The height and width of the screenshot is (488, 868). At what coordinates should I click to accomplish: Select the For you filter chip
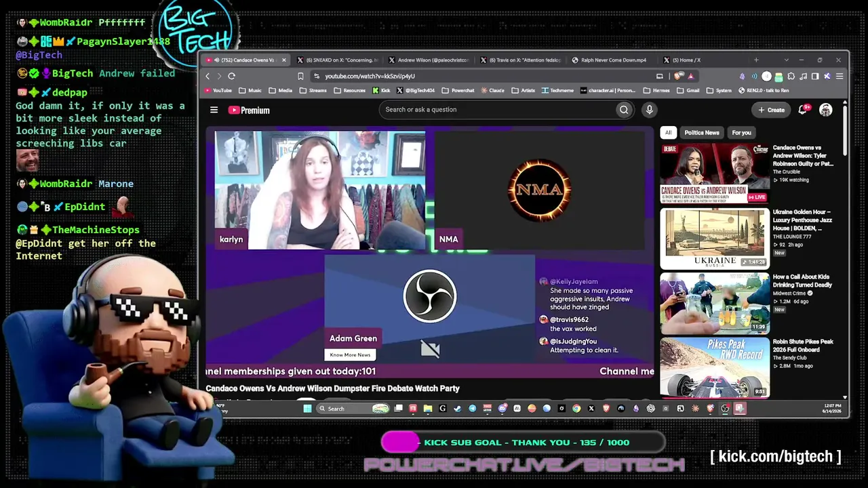pyautogui.click(x=741, y=133)
